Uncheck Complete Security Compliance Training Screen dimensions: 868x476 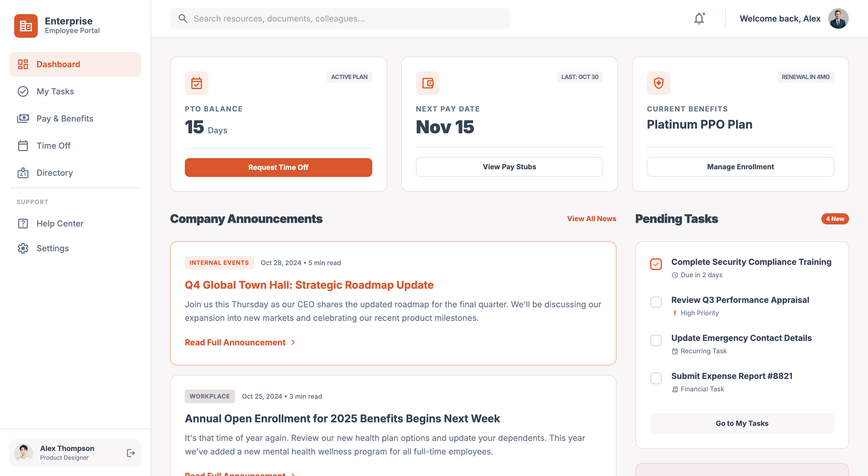coord(656,265)
